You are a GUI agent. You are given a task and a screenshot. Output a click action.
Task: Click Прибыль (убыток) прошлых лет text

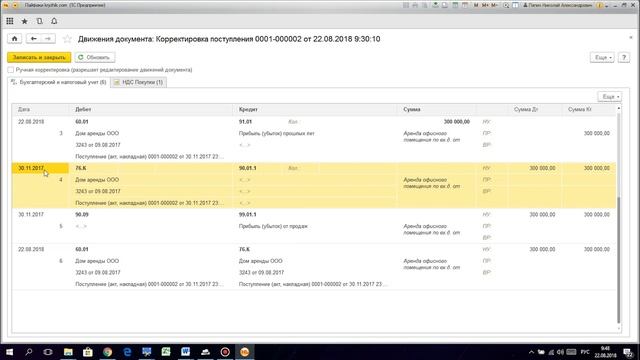[x=276, y=133]
